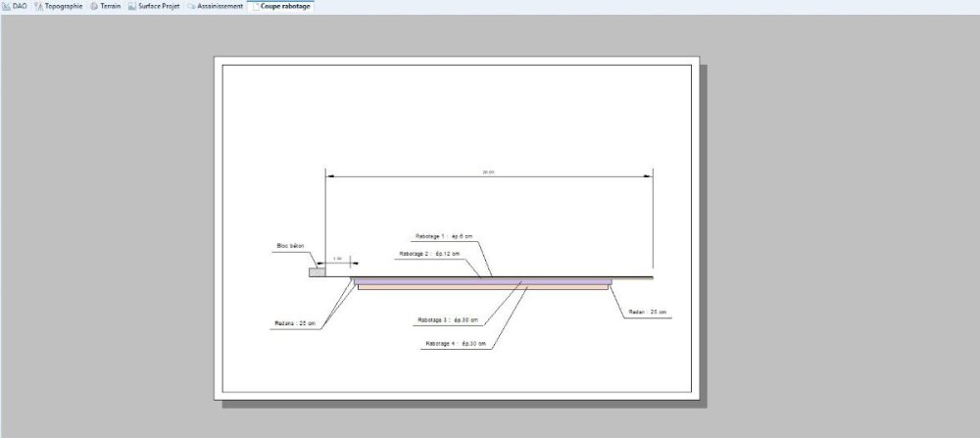Click the purple rabotage layer band
980x438 pixels.
coord(482,282)
